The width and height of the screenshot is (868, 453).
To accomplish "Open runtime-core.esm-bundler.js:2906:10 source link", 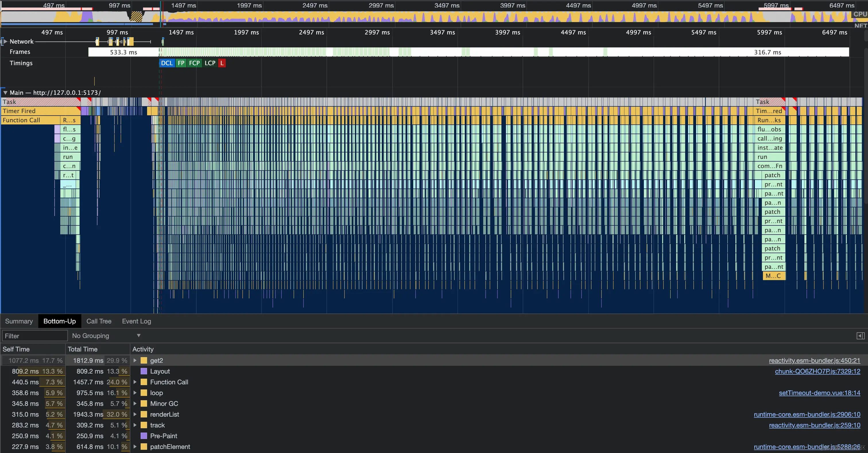I will tap(807, 414).
